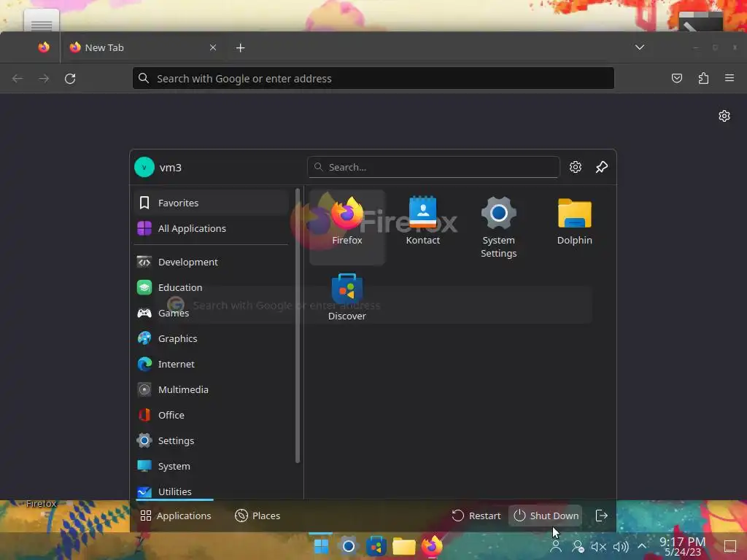Open Office category

pyautogui.click(x=212, y=415)
